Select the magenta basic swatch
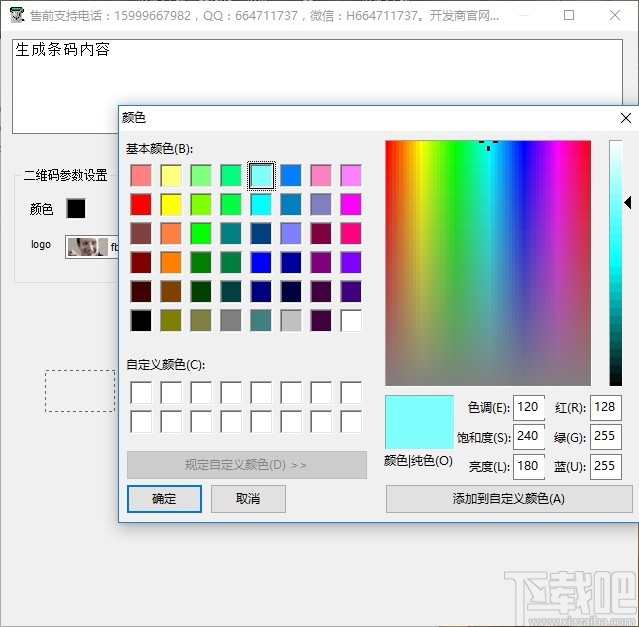Image resolution: width=639 pixels, height=627 pixels. 351,205
